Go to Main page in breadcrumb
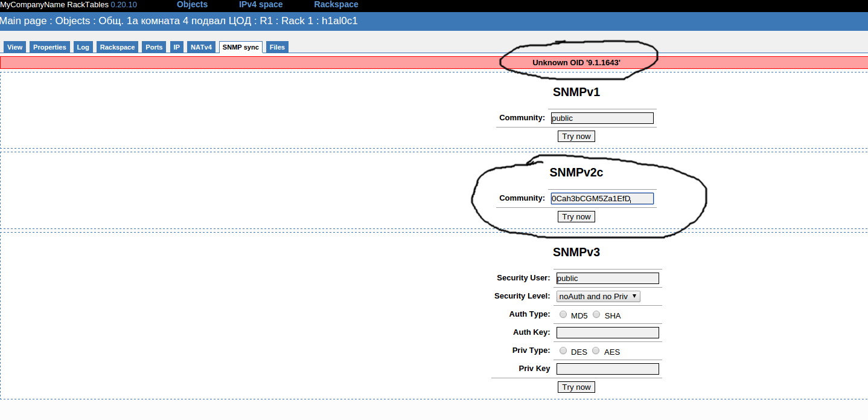The image size is (868, 420). point(25,21)
